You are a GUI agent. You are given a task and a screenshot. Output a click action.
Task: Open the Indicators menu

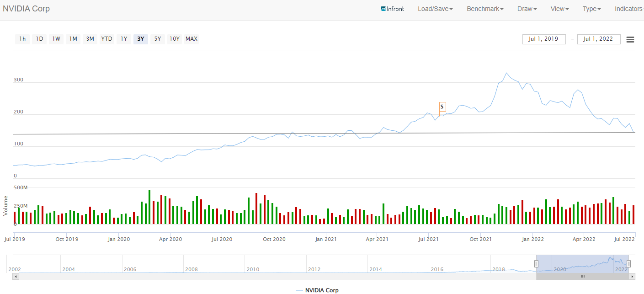628,9
